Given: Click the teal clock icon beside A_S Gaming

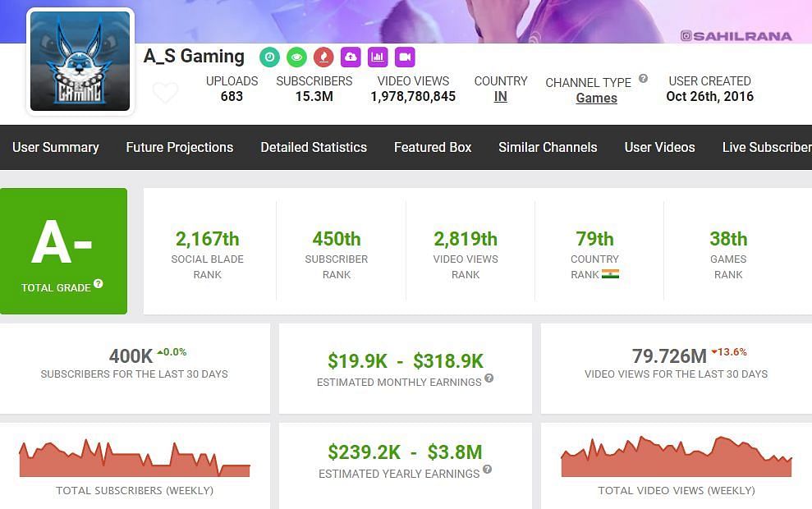Looking at the screenshot, I should 269,57.
